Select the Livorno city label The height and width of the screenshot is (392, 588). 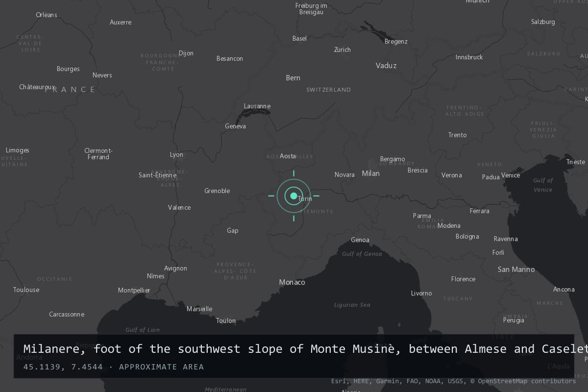421,294
